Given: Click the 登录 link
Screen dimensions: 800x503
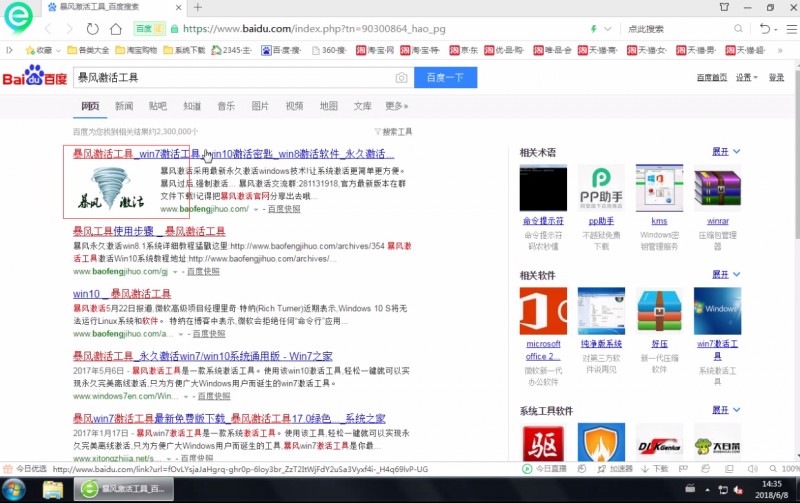Looking at the screenshot, I should tap(776, 77).
